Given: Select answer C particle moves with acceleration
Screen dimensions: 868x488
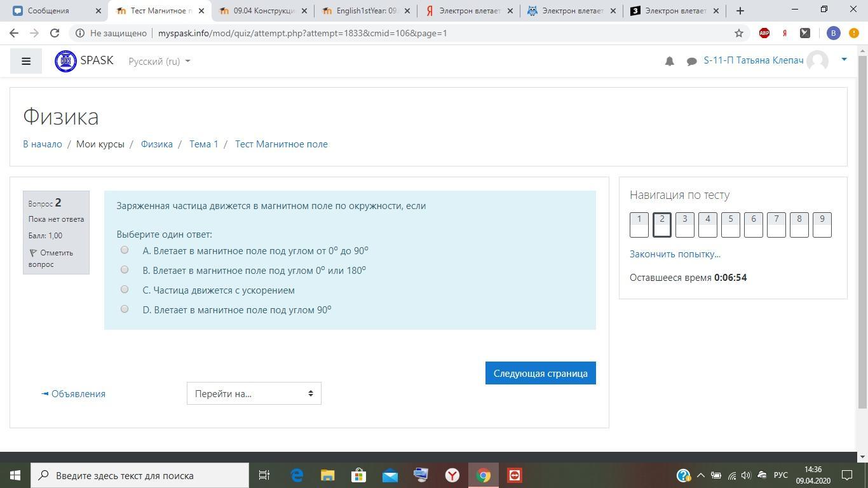Looking at the screenshot, I should click(x=125, y=289).
